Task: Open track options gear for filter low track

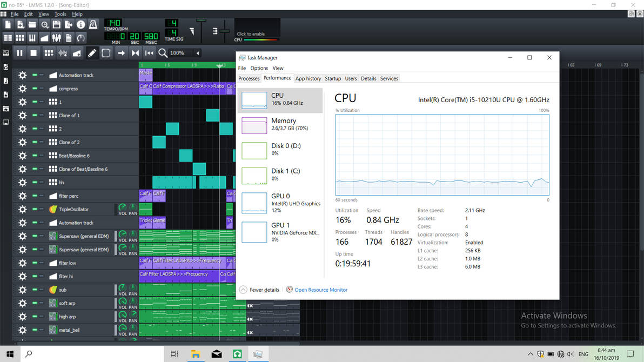Action: pyautogui.click(x=23, y=263)
